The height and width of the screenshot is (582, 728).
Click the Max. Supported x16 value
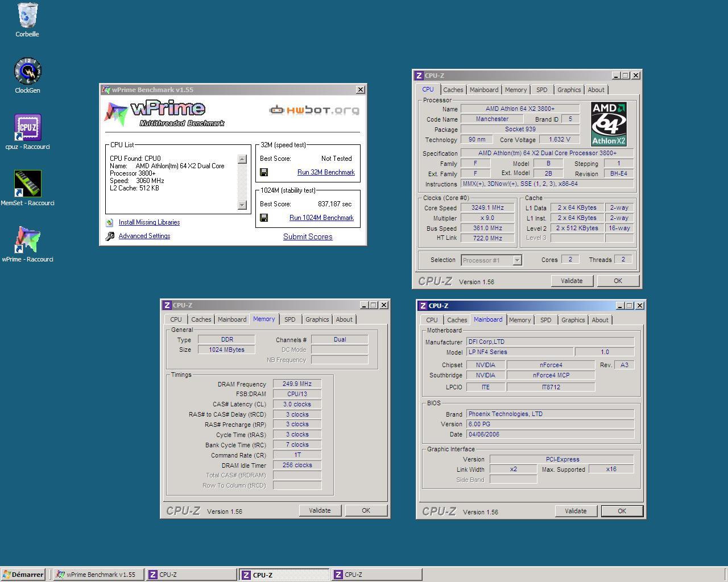[611, 469]
